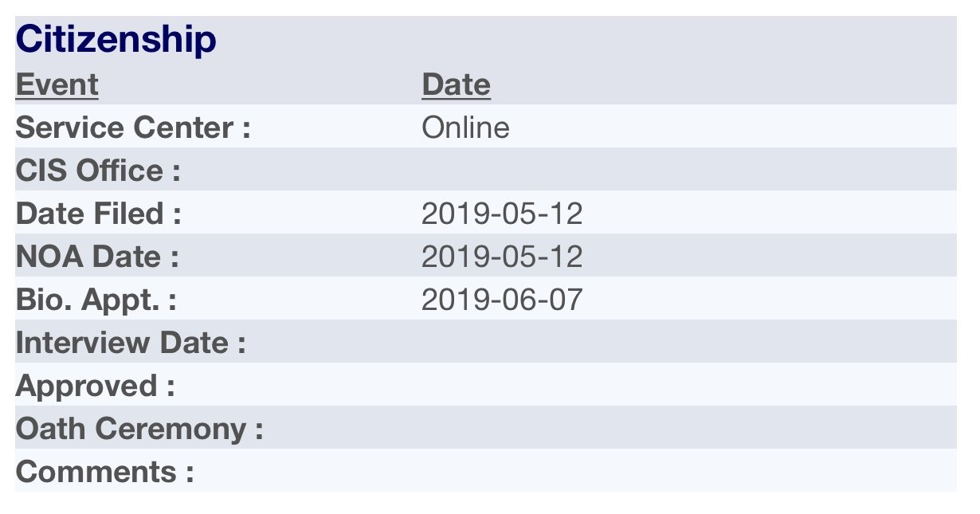Image resolution: width=980 pixels, height=514 pixels.
Task: Select the Oath Ceremony label
Action: (139, 429)
